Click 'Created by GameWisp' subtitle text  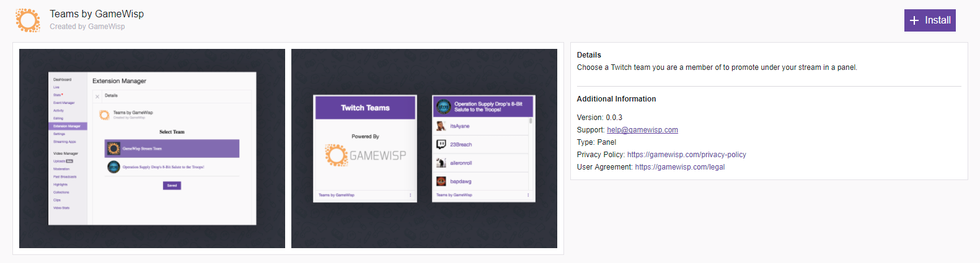87,27
